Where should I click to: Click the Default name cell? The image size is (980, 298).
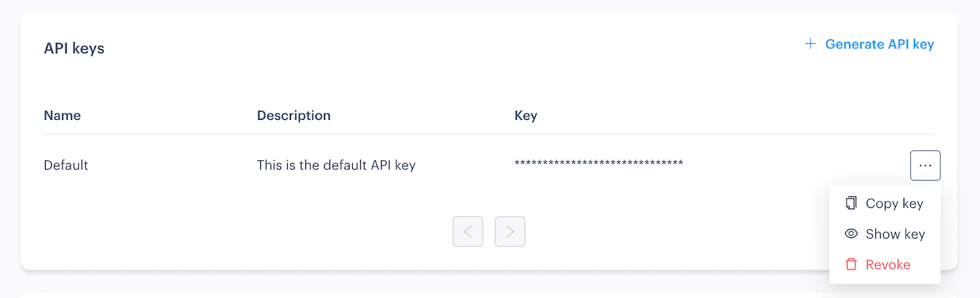(66, 165)
